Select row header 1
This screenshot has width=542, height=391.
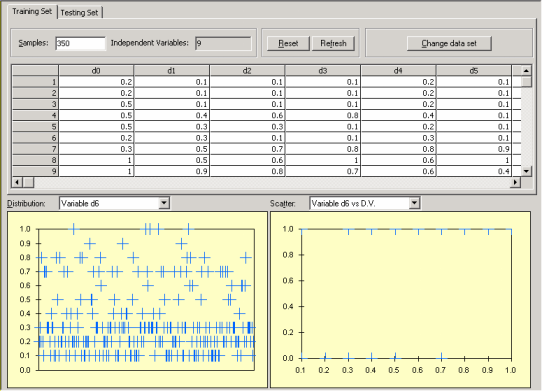[35, 82]
